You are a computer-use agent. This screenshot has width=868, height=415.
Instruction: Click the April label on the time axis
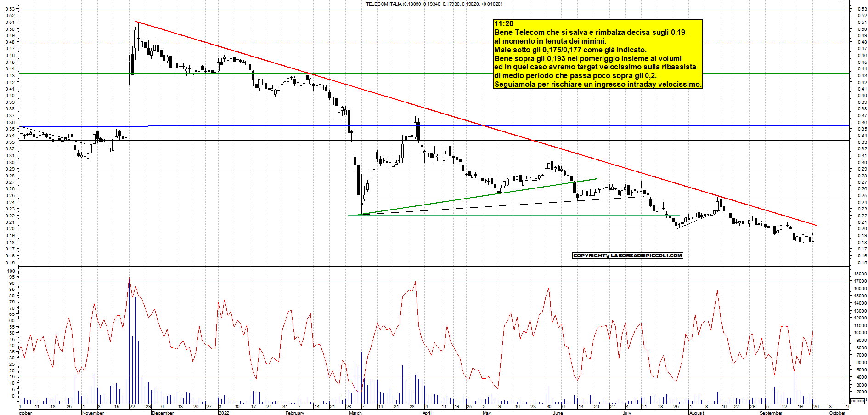point(427,413)
